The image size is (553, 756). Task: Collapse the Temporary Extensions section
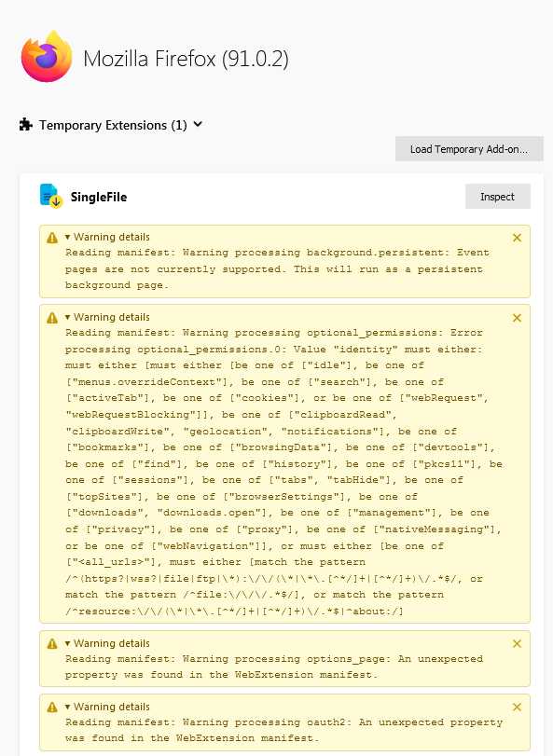click(x=198, y=125)
